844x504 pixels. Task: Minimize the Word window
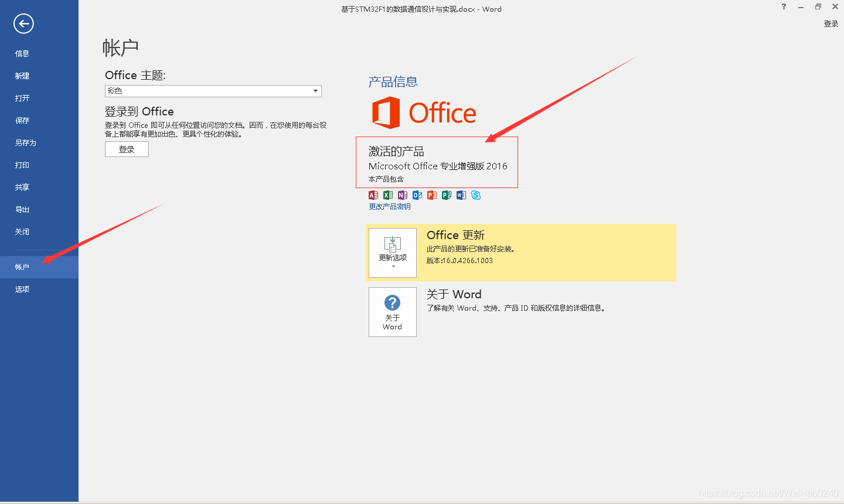(801, 7)
